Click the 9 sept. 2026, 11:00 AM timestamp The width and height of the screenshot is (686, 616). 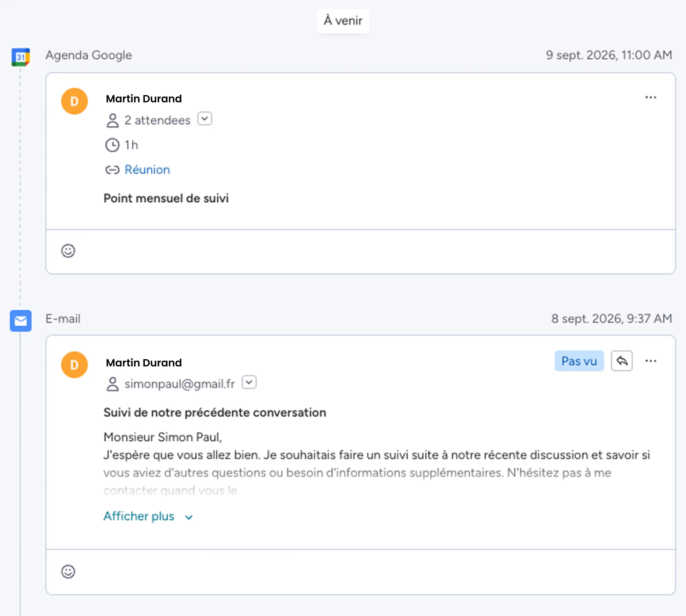[609, 55]
